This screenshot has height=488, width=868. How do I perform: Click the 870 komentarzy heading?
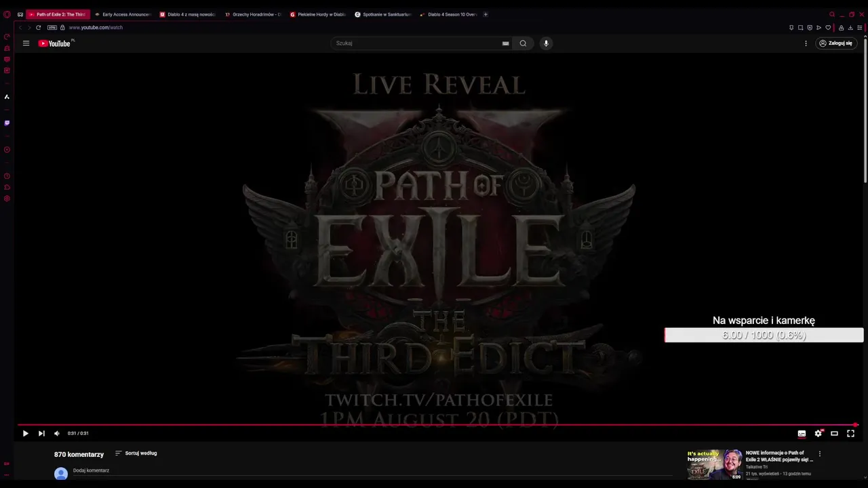[x=79, y=455]
